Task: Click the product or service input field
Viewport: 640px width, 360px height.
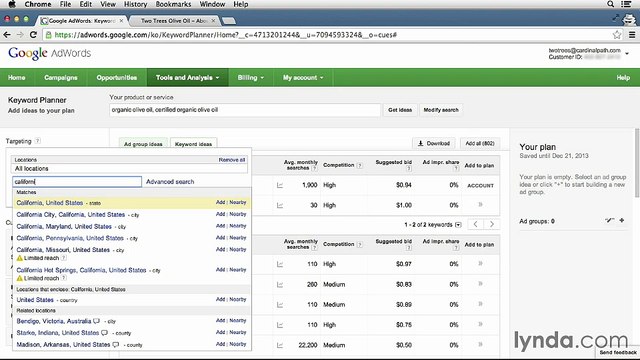Action: (245, 110)
